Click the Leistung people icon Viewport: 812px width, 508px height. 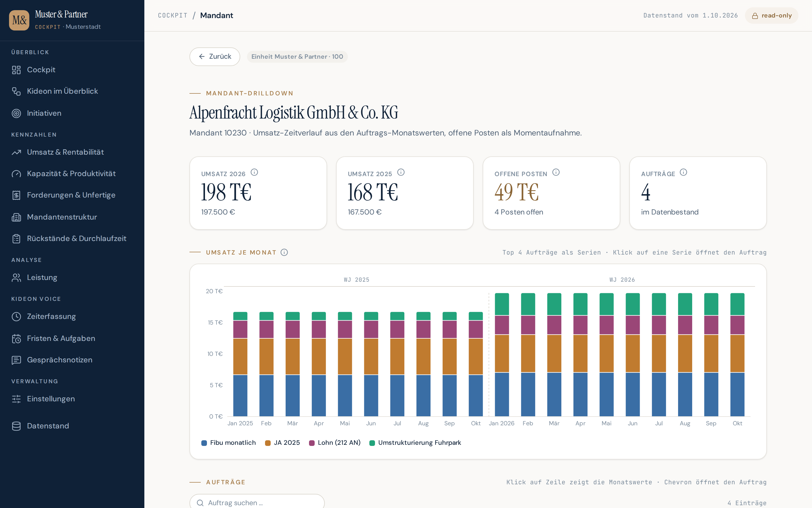pyautogui.click(x=16, y=277)
